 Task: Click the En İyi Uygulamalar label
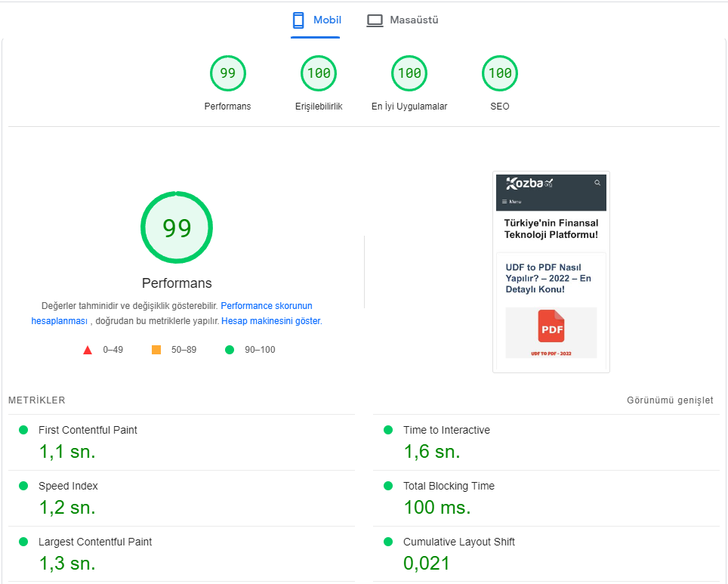(409, 107)
